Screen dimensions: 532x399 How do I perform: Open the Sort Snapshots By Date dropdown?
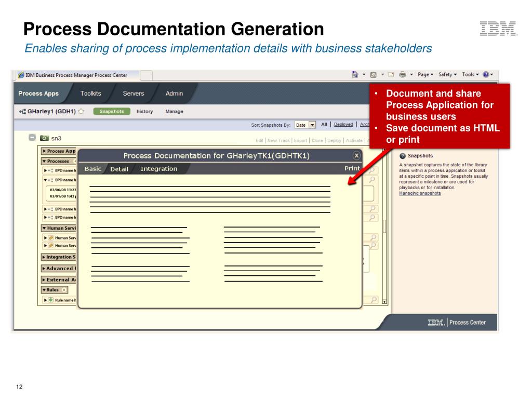312,125
